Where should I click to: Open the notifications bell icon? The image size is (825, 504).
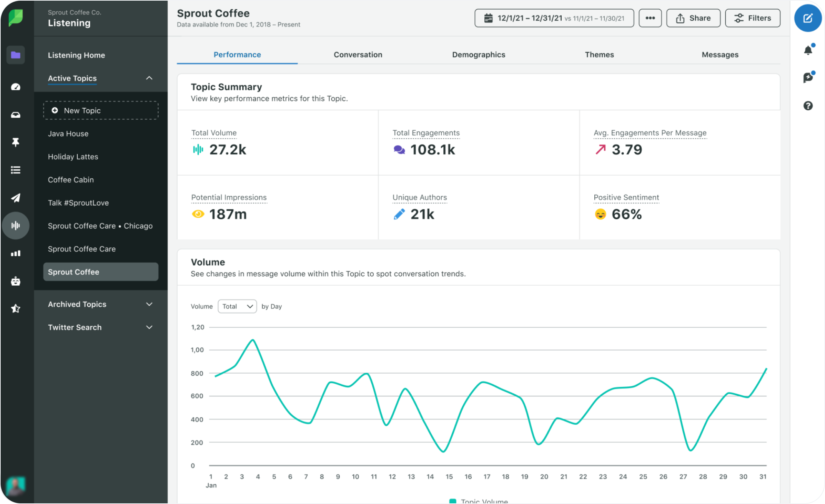click(x=808, y=50)
